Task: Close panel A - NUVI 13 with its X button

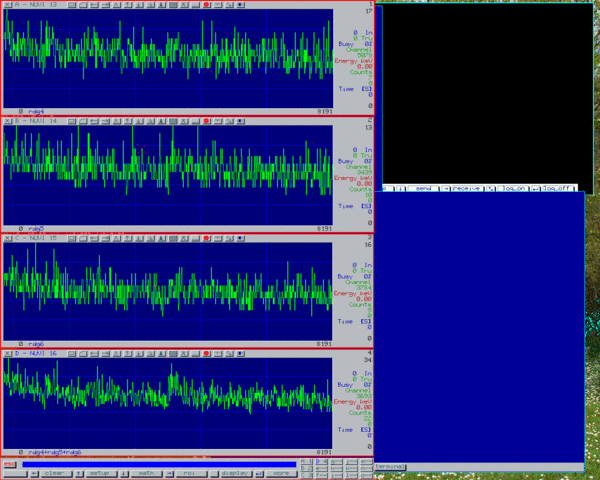Action: [8, 5]
